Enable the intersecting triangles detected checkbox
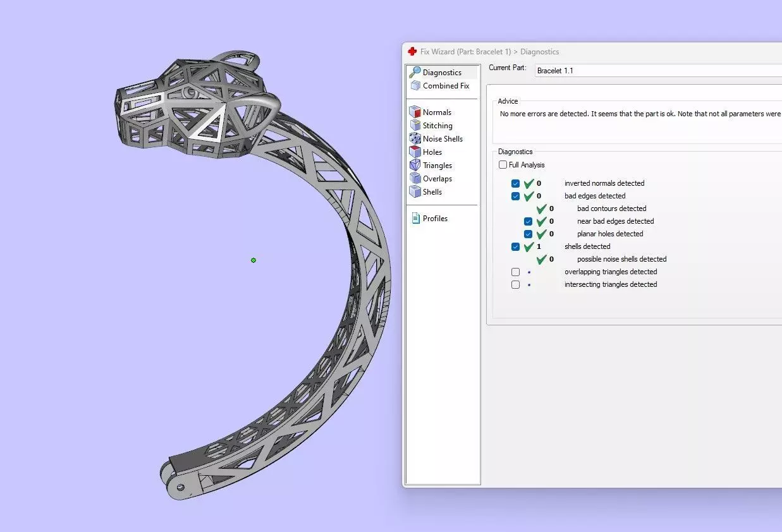This screenshot has height=532, width=782. (x=515, y=285)
